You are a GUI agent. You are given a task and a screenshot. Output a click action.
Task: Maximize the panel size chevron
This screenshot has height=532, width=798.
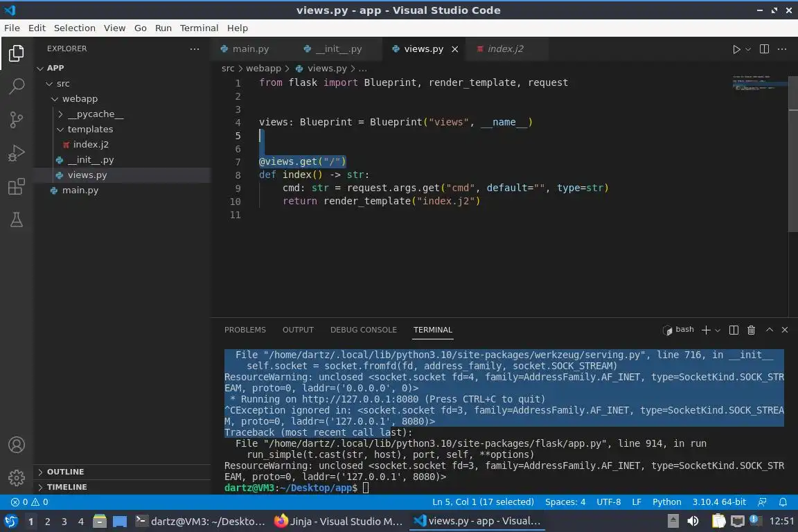pyautogui.click(x=769, y=330)
